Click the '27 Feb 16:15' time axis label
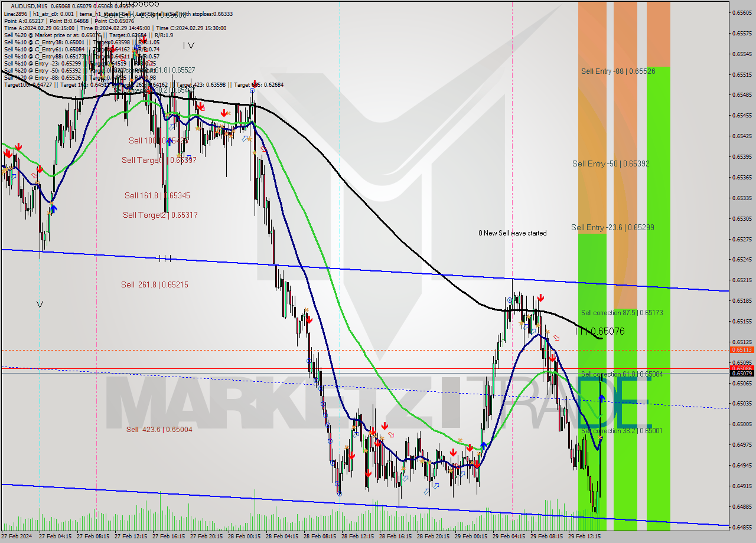 (x=169, y=537)
